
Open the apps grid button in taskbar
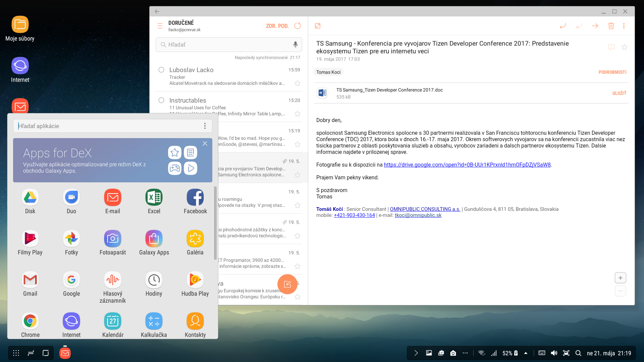(x=16, y=353)
